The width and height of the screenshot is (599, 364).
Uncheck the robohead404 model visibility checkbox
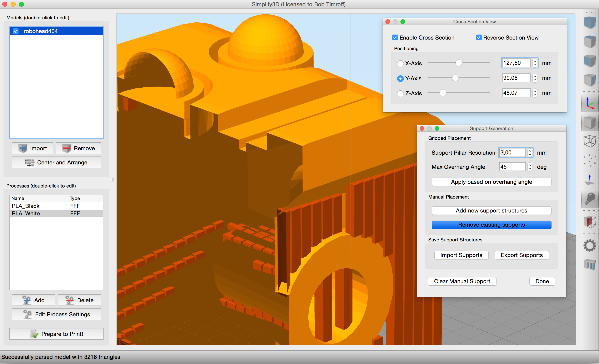coord(16,31)
